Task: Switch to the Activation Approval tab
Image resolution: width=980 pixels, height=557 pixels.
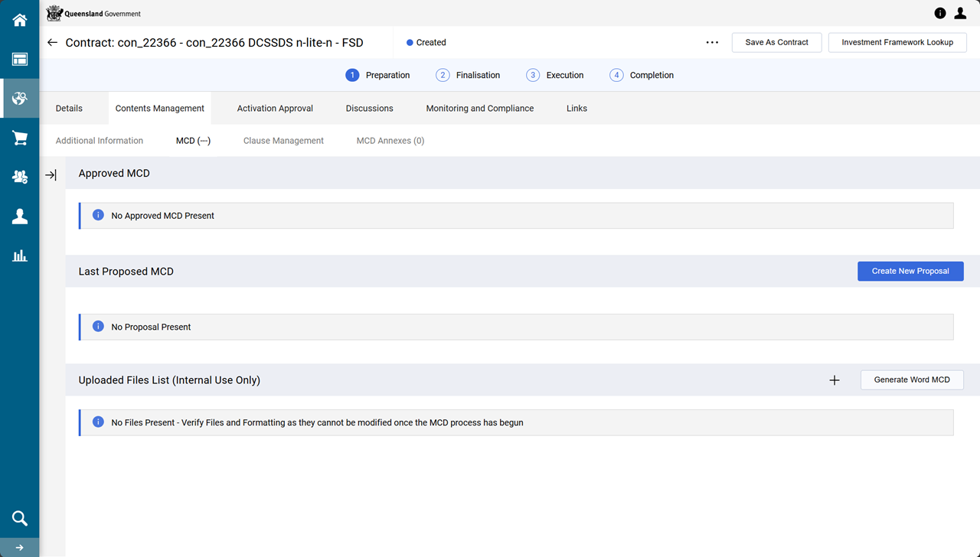Action: click(x=275, y=109)
